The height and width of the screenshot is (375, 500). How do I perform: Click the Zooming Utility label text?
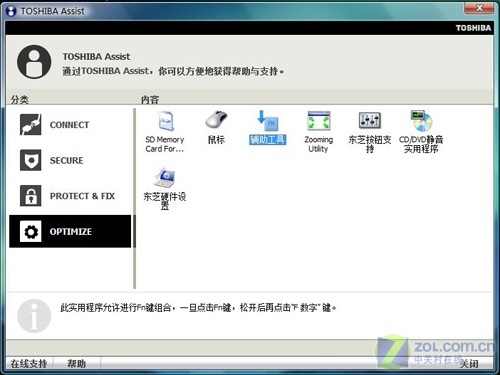click(x=318, y=144)
